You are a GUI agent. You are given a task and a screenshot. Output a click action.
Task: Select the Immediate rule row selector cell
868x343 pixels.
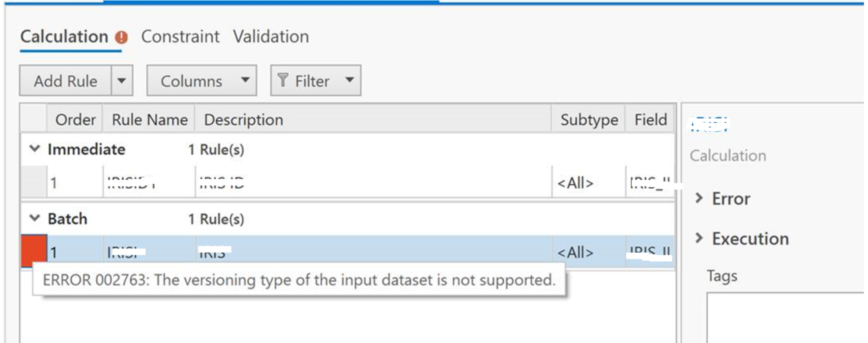tap(34, 181)
